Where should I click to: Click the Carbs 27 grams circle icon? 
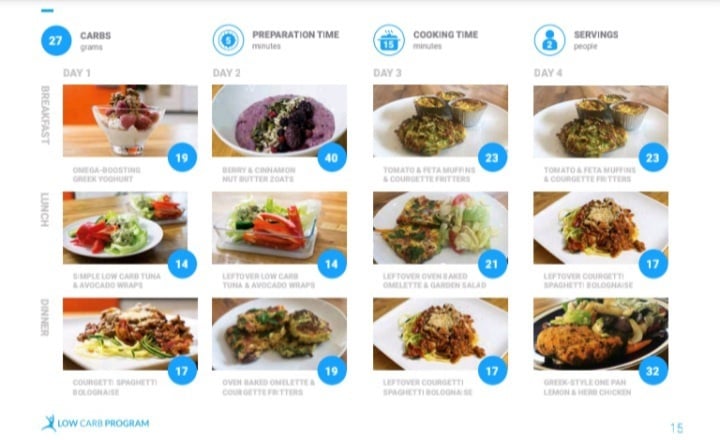pos(56,40)
